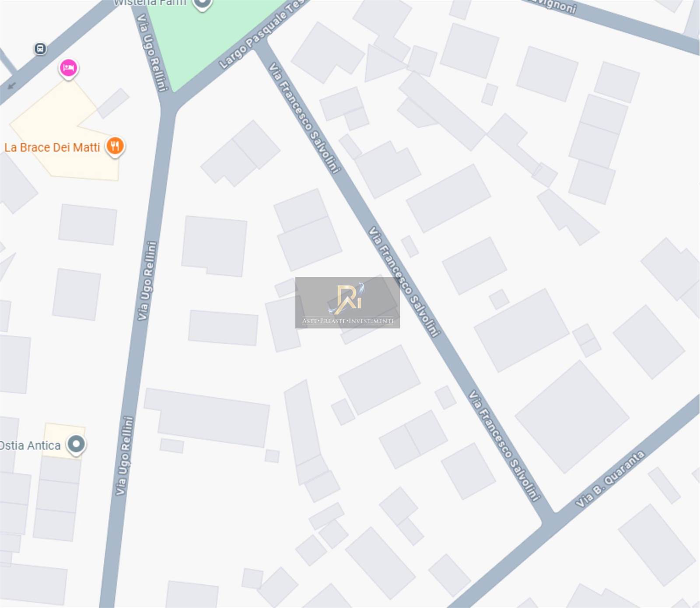
Task: Click the Wisteria Farm map pin
Action: click(x=203, y=4)
